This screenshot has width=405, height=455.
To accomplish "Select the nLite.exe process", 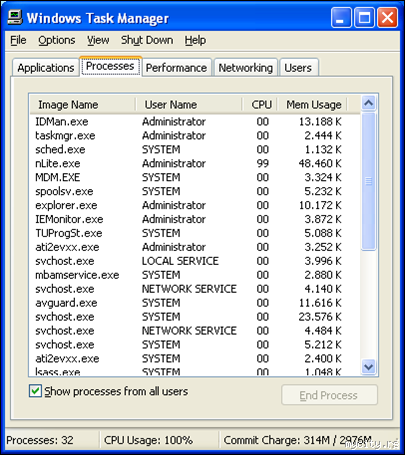I will [195, 164].
